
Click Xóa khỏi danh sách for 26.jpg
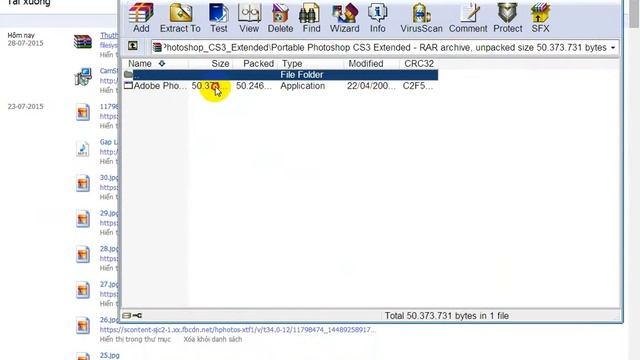coord(212,339)
